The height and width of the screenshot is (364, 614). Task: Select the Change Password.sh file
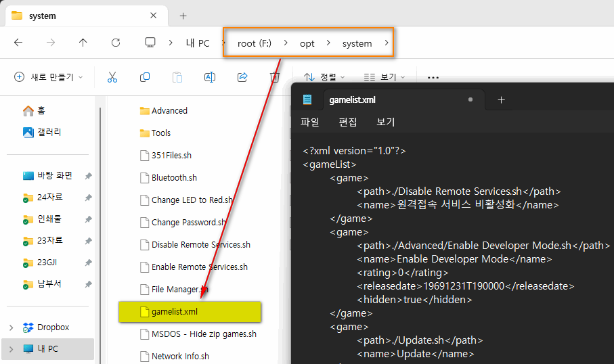click(183, 223)
